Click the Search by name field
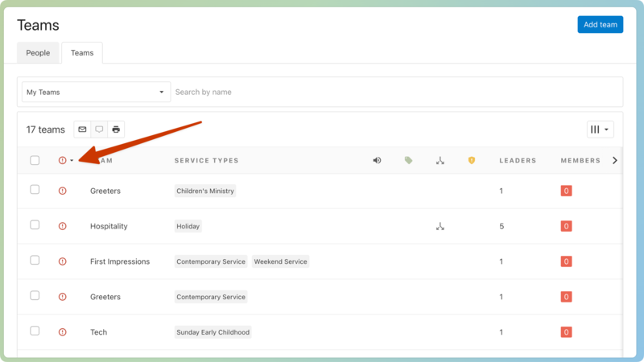 [394, 93]
